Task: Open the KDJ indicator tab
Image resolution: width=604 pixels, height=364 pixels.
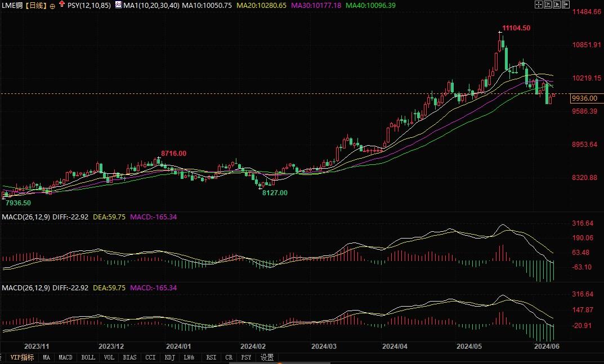Action: coord(169,357)
